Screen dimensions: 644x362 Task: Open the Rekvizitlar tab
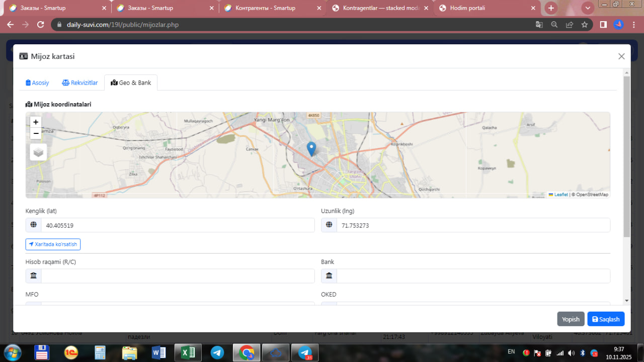tap(80, 83)
